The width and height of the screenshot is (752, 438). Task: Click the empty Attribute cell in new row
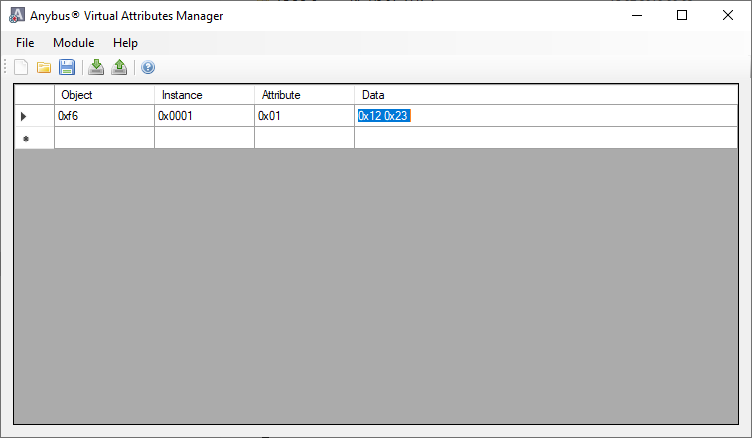(x=304, y=138)
